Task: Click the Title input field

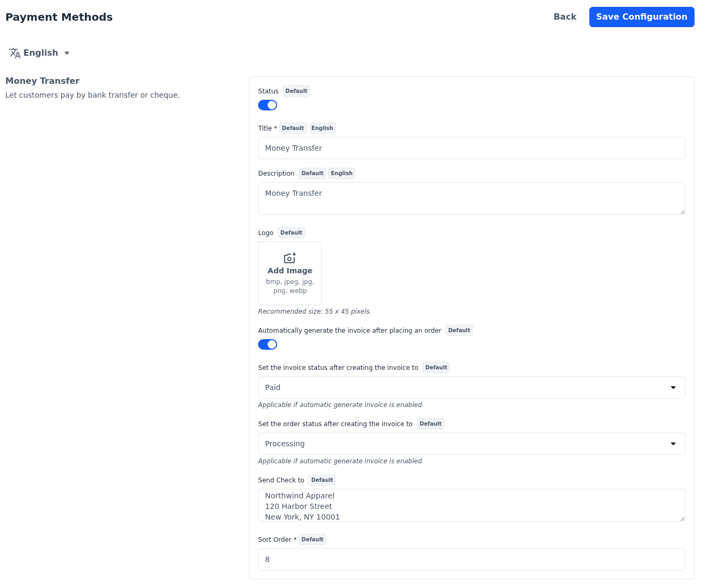Action: pos(471,148)
